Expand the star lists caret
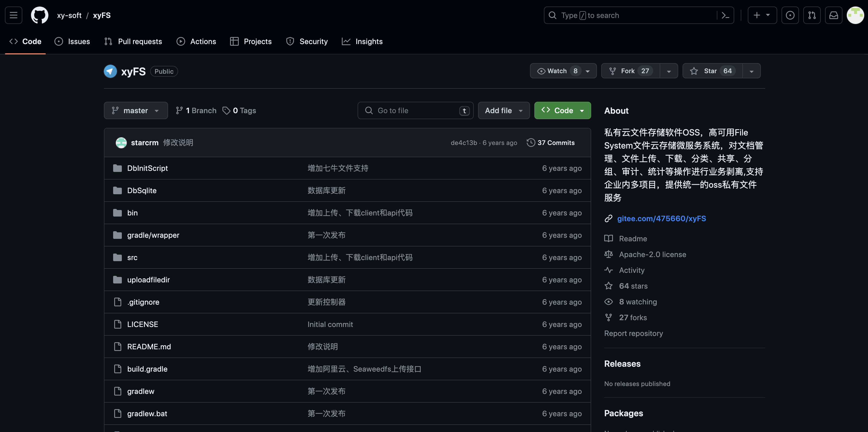 pos(751,71)
